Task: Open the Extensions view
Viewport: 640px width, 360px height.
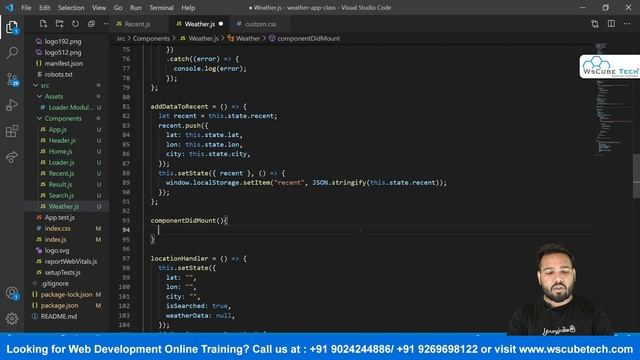Action: pos(12,131)
